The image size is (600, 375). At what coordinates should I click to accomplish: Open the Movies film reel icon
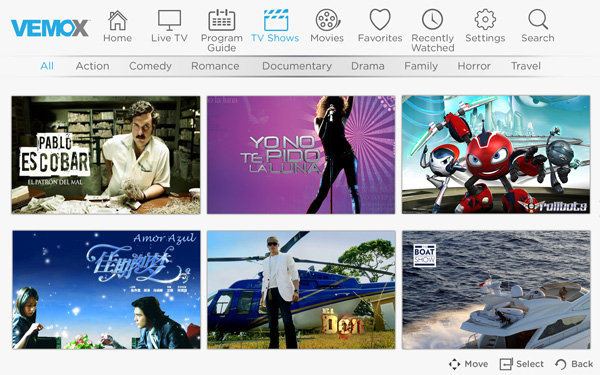pos(327,20)
